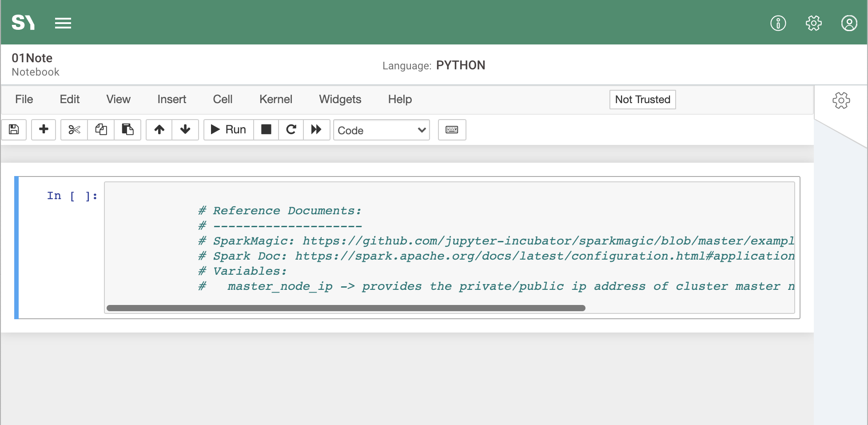868x425 pixels.
Task: Open the Kernel menu
Action: (275, 99)
